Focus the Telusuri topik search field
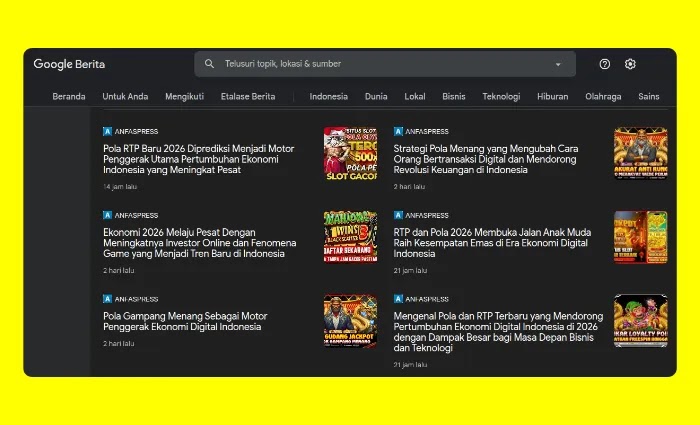This screenshot has height=425, width=700. pyautogui.click(x=385, y=64)
